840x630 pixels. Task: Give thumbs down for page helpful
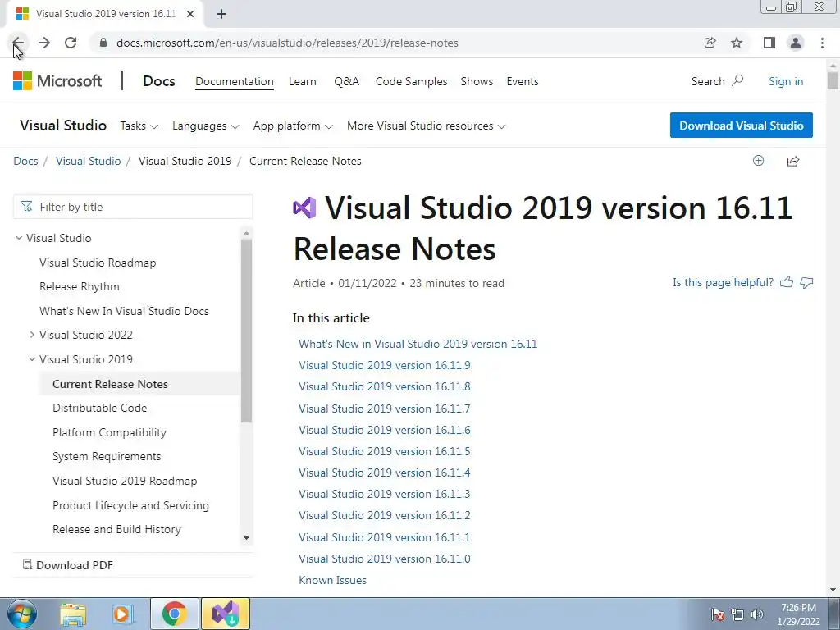pos(807,282)
